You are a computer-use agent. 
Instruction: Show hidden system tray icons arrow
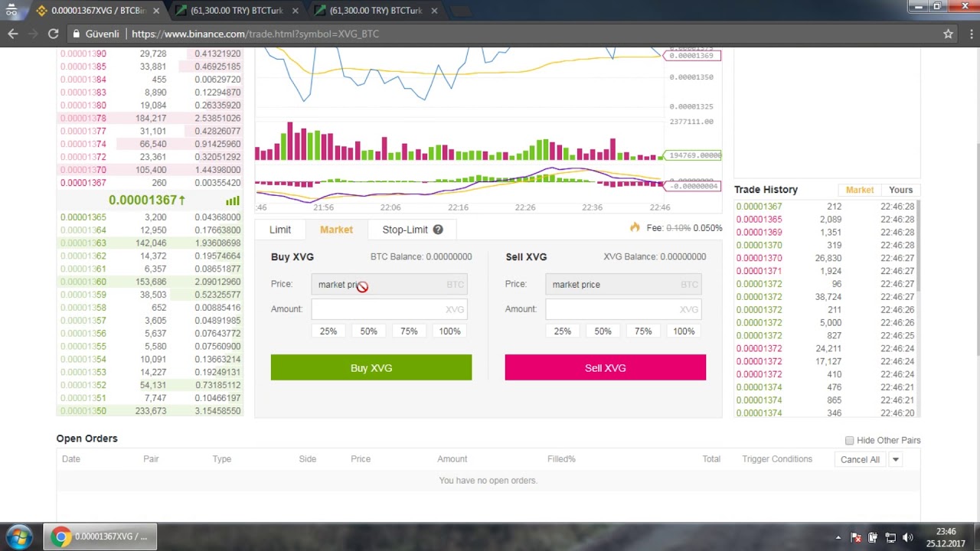coord(838,537)
